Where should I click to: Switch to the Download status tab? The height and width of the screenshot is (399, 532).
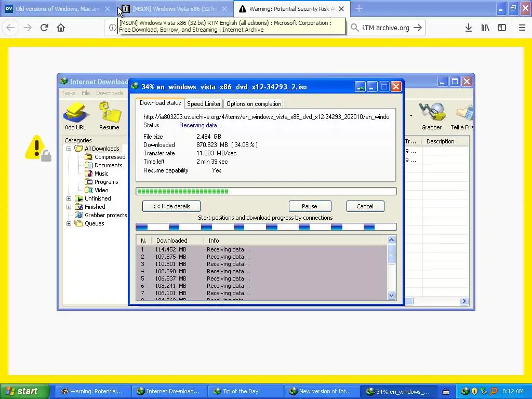tap(160, 103)
